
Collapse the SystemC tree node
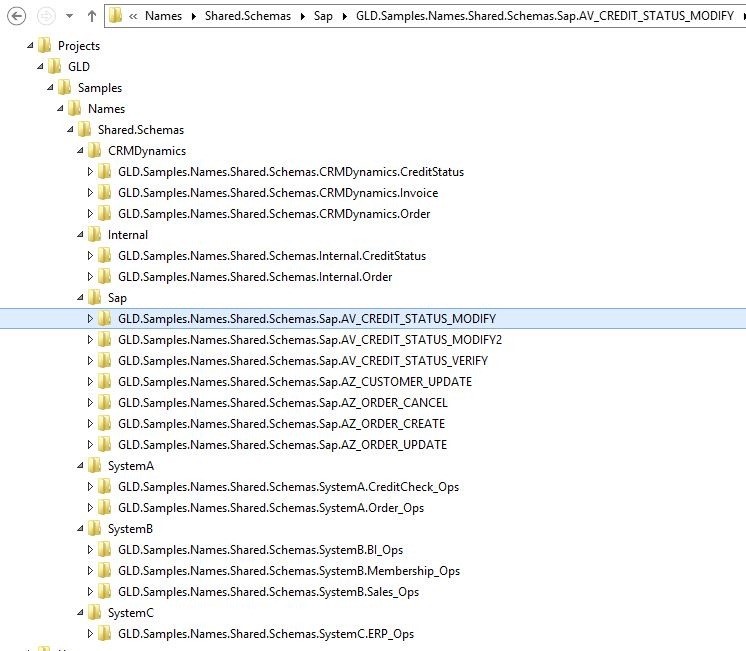pyautogui.click(x=80, y=612)
